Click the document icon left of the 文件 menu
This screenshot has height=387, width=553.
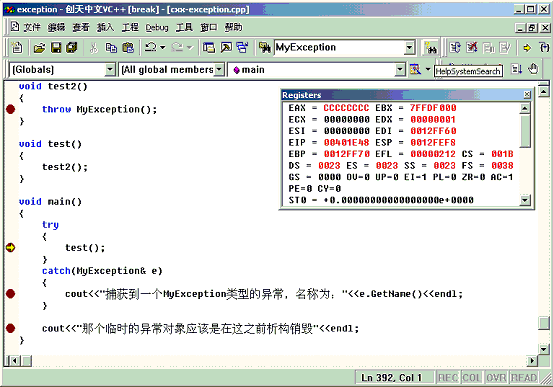point(14,27)
